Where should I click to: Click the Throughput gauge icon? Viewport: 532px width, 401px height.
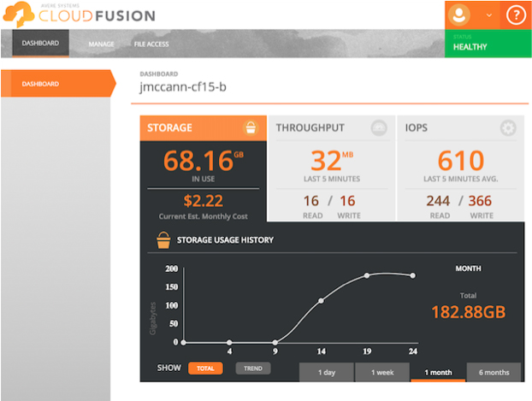coord(379,128)
